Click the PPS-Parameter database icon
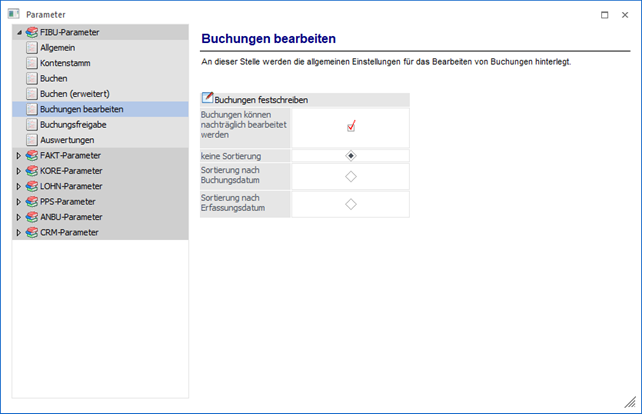 pyautogui.click(x=32, y=201)
